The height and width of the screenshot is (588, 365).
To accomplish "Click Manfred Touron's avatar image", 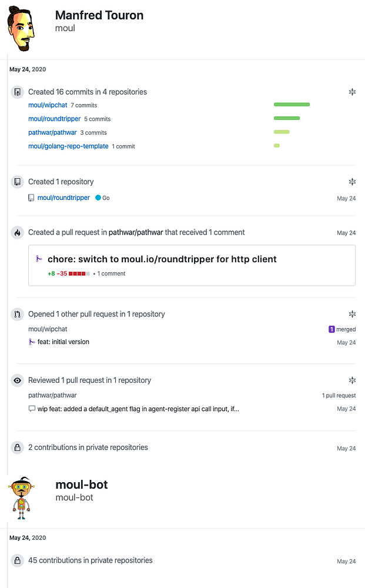I will pos(22,31).
